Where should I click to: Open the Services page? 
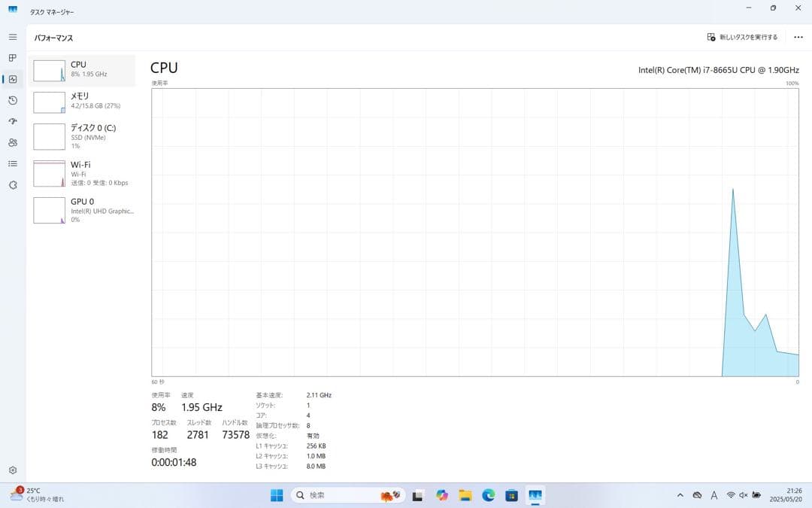click(12, 185)
